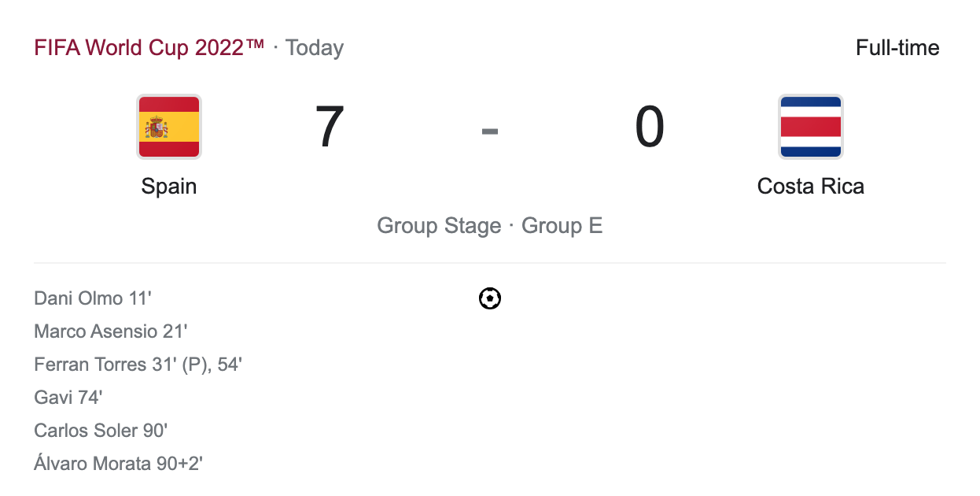Select Álvaro Morata 90+2' goal entry
Screen dimensions: 980x496
click(x=119, y=464)
